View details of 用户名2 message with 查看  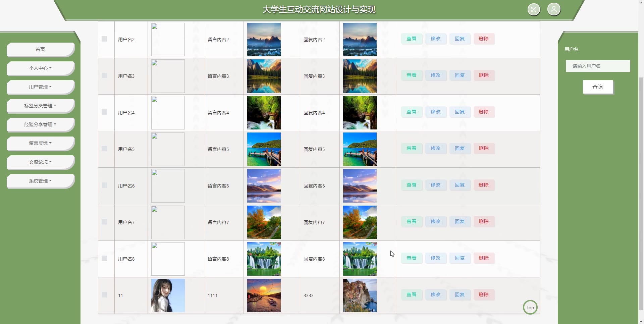coord(412,39)
